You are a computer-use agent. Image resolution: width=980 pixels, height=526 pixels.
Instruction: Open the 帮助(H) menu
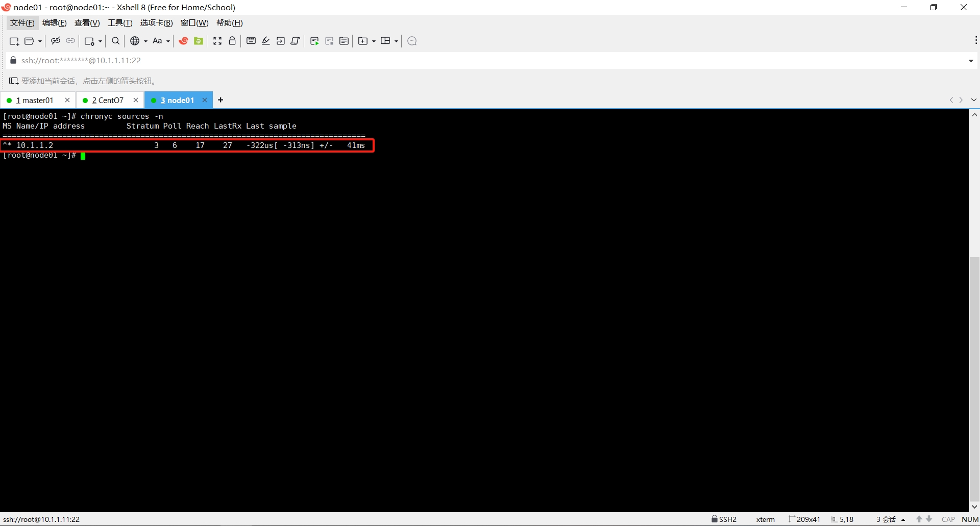coord(230,23)
